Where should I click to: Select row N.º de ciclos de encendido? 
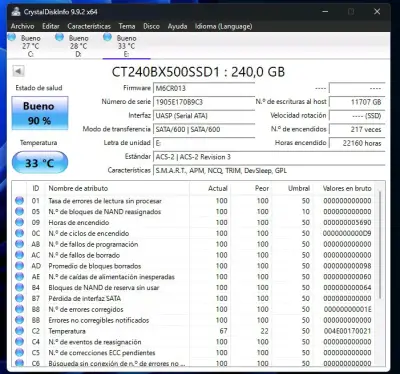[x=193, y=233]
